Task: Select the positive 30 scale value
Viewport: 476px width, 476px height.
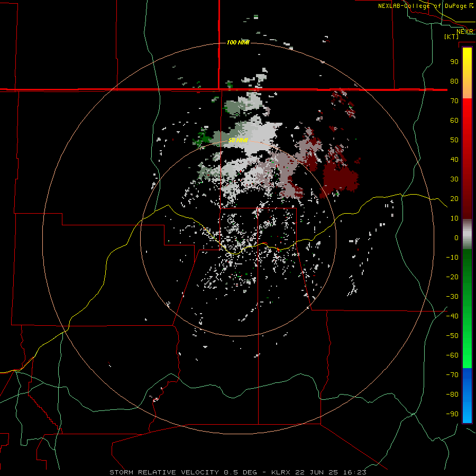Action: (454, 179)
